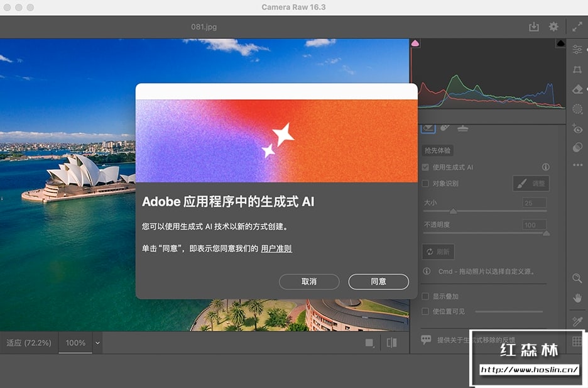
Task: Click the 刷新 refresh button
Action: (438, 252)
